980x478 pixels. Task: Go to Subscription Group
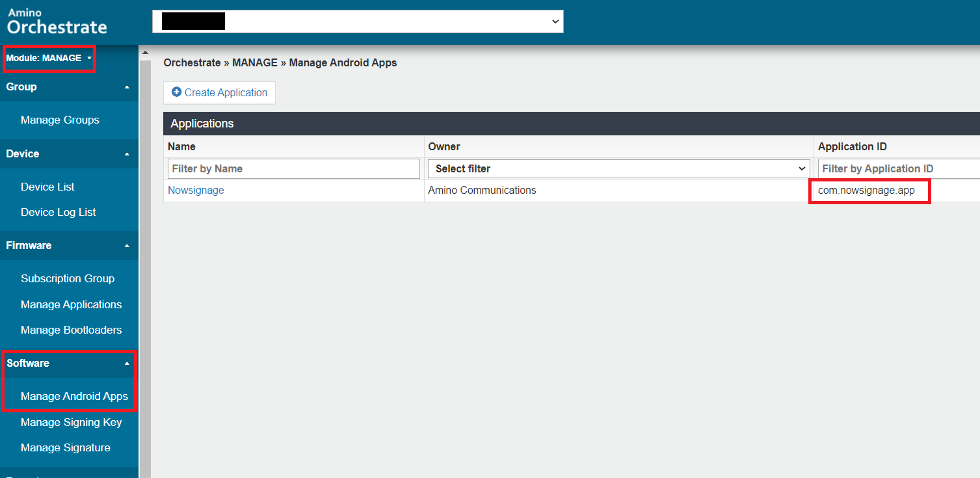click(68, 278)
